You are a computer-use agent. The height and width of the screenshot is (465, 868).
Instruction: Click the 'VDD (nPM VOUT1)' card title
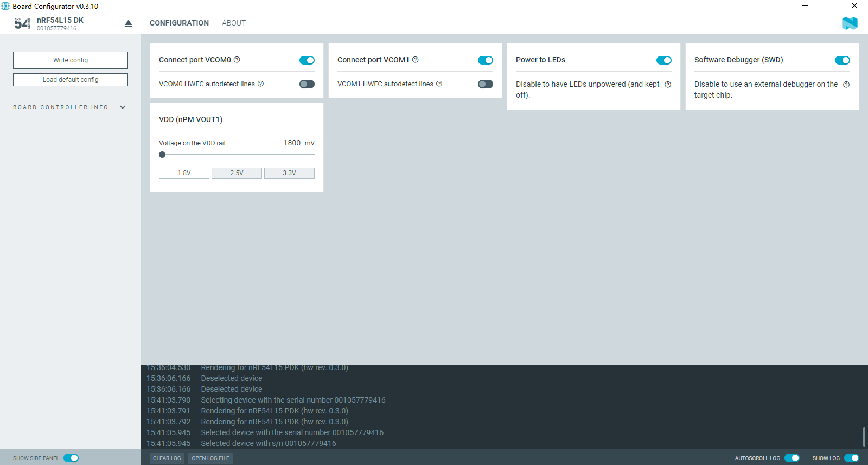pos(191,119)
